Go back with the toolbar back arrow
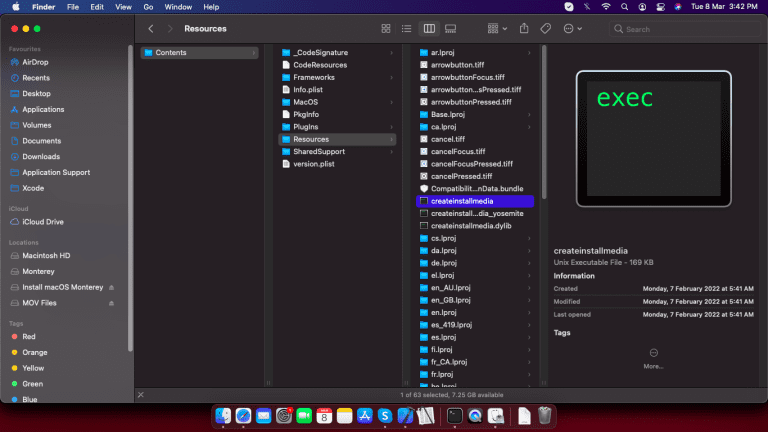This screenshot has width=768, height=432. pyautogui.click(x=151, y=29)
